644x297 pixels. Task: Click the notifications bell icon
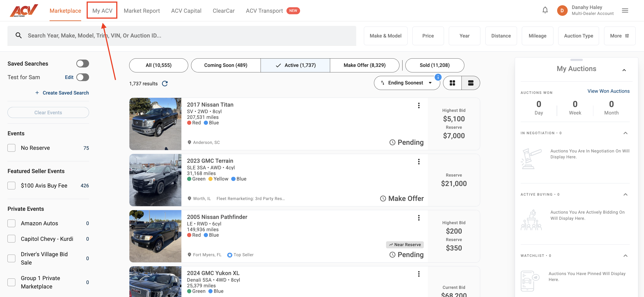tap(545, 10)
